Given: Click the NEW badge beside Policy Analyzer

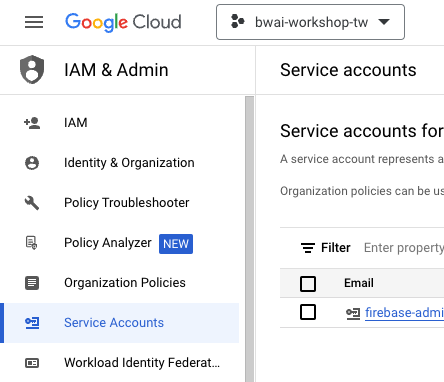Looking at the screenshot, I should click(x=176, y=244).
